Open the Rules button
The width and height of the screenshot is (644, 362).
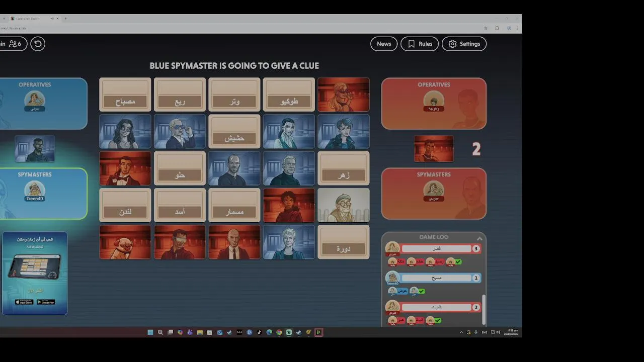coord(420,44)
